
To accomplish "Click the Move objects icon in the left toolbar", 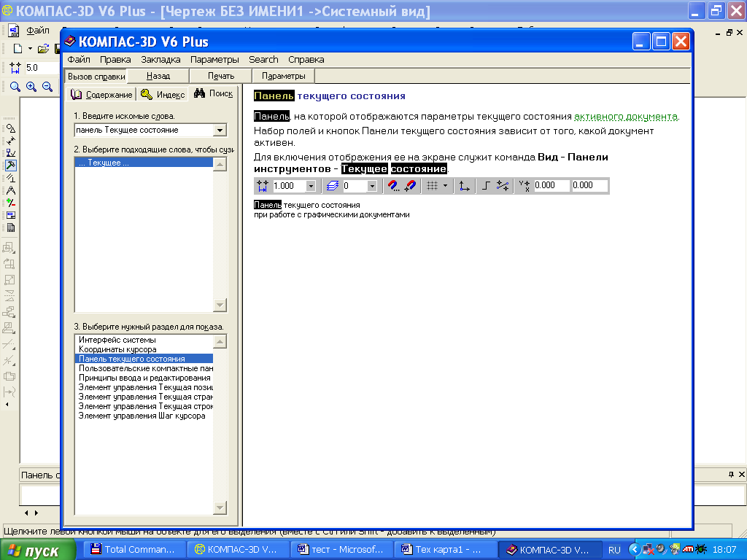I will point(9,248).
